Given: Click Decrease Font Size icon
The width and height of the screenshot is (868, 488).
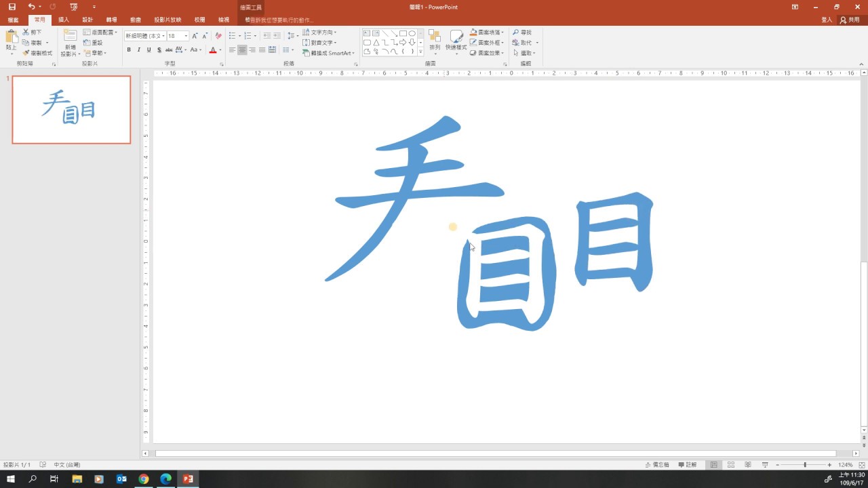Looking at the screenshot, I should point(205,35).
